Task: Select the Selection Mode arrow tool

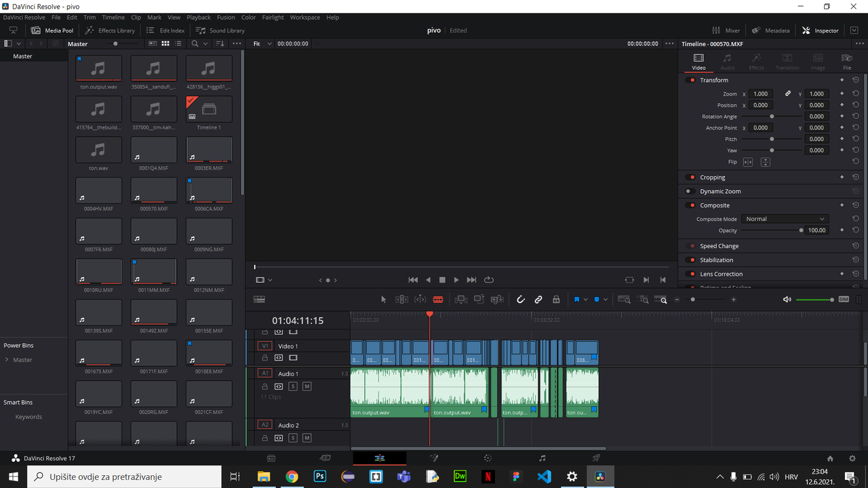Action: click(383, 300)
